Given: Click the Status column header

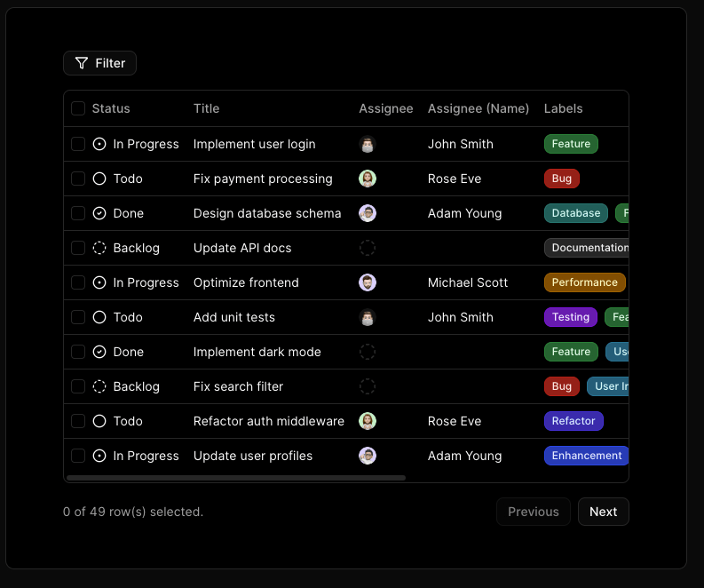Looking at the screenshot, I should pyautogui.click(x=111, y=108).
